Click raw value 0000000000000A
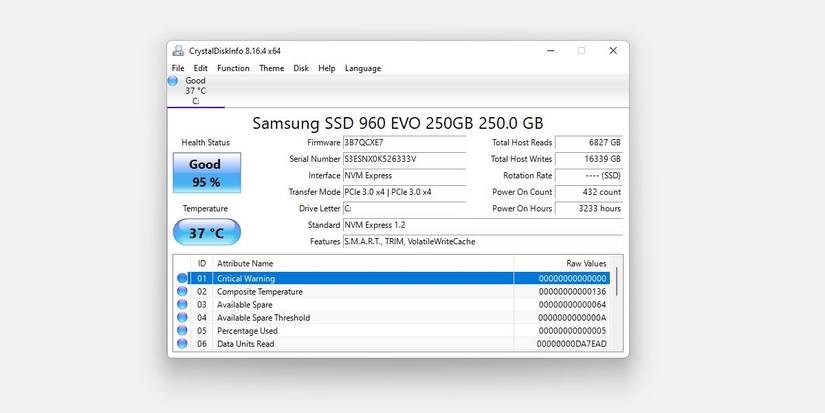 [x=572, y=318]
